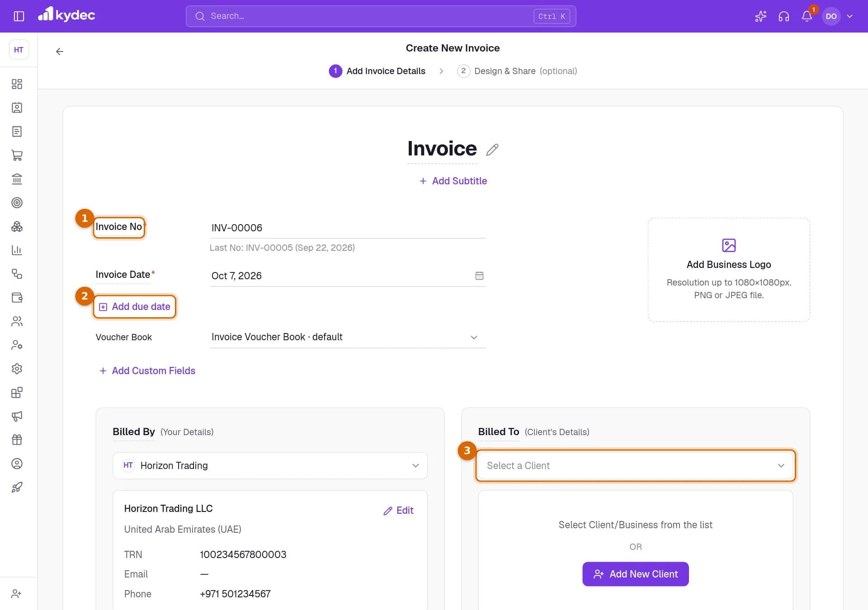The width and height of the screenshot is (868, 610).
Task: Open dashboard grid icon in sidebar
Action: coord(17,84)
